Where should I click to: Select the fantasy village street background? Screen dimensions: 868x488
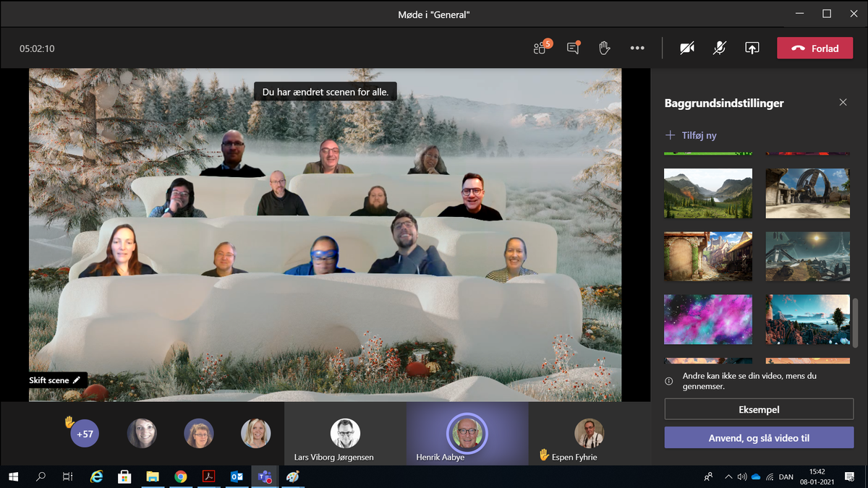(x=708, y=256)
